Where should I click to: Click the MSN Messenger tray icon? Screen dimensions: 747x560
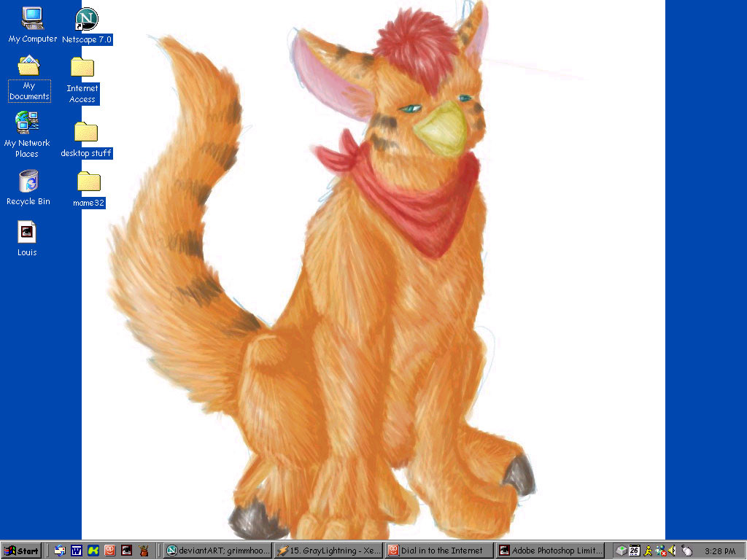tap(660, 551)
